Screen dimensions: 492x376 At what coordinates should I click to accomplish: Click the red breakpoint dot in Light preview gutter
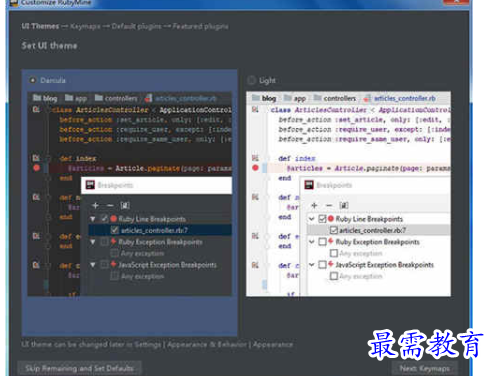click(x=255, y=168)
